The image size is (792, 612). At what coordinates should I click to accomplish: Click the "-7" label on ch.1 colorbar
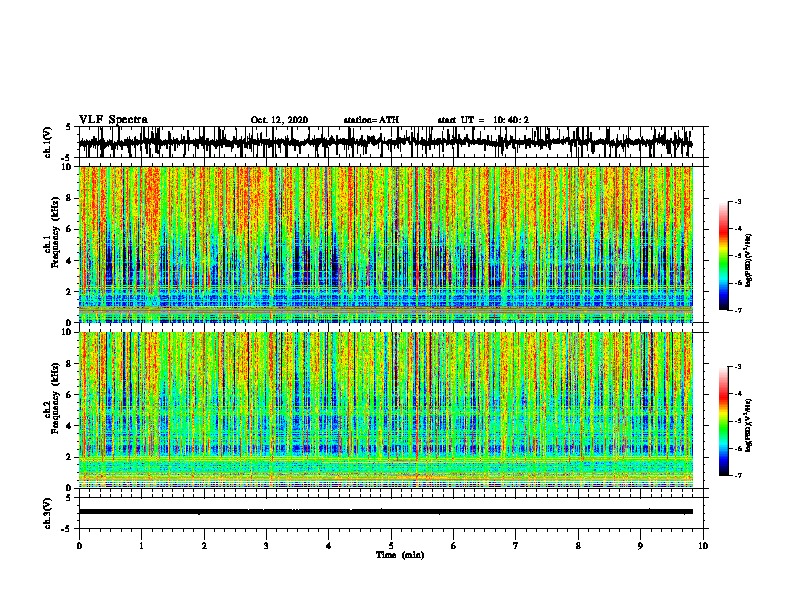pyautogui.click(x=738, y=310)
